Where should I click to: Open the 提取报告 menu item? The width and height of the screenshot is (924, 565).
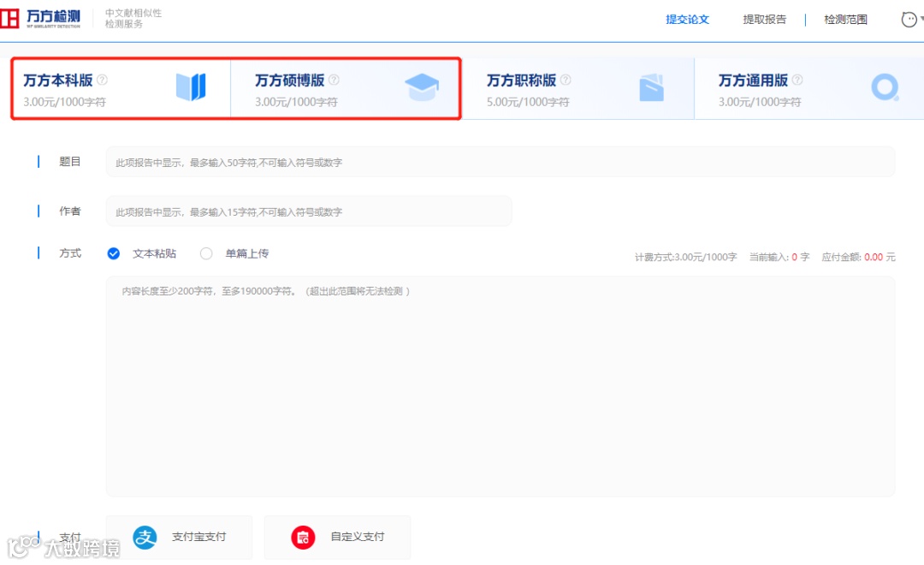tap(764, 20)
